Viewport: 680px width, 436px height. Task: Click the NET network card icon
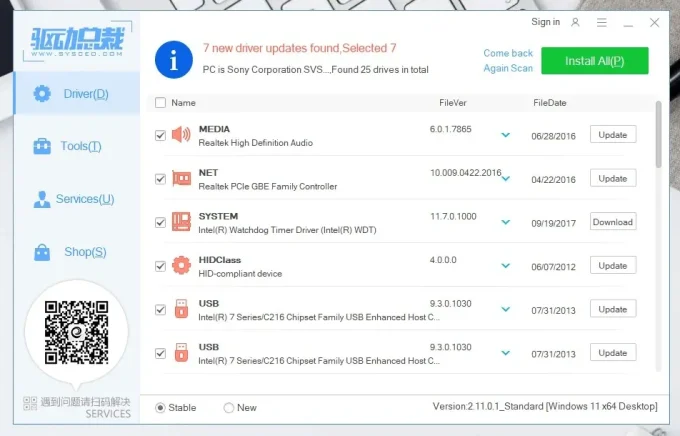181,178
